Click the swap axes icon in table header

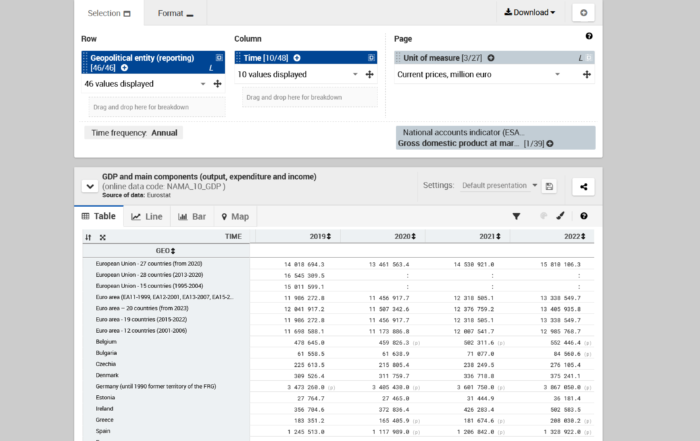point(103,237)
